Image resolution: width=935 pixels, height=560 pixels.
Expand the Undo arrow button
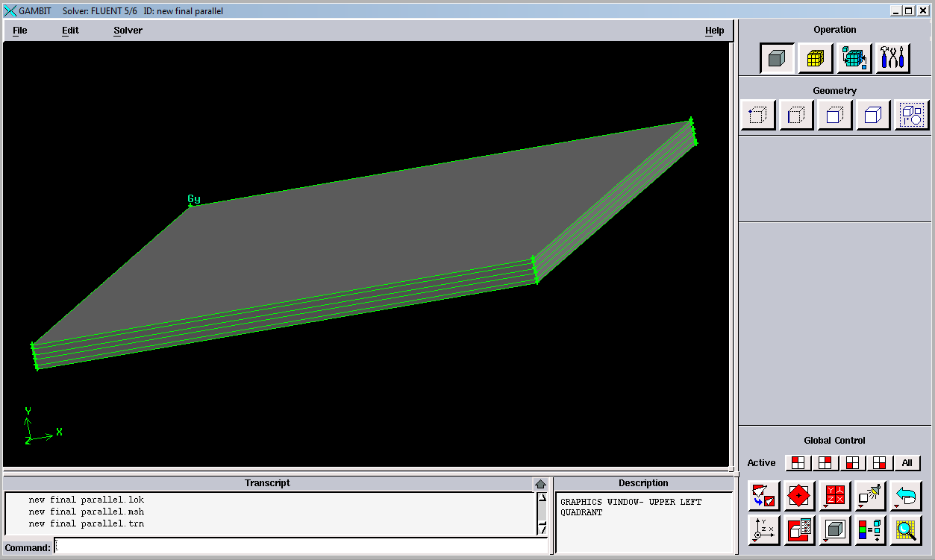[x=905, y=496]
